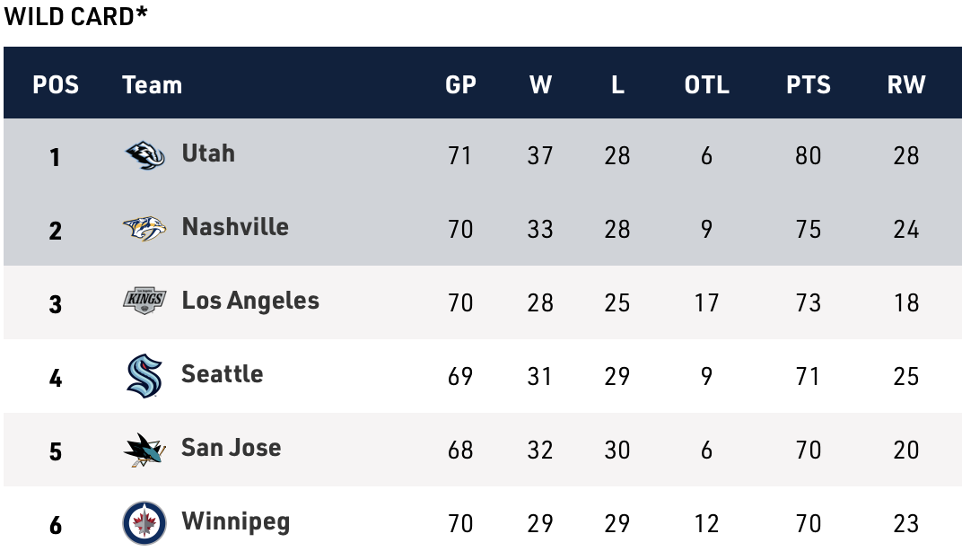Click the WILD CARD section heading
Image resolution: width=962 pixels, height=560 pixels.
75,17
